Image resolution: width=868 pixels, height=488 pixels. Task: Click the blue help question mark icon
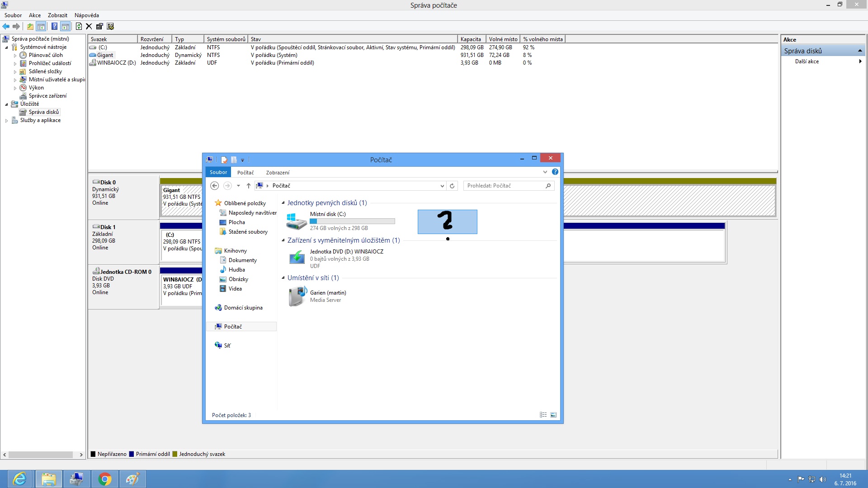(x=54, y=26)
